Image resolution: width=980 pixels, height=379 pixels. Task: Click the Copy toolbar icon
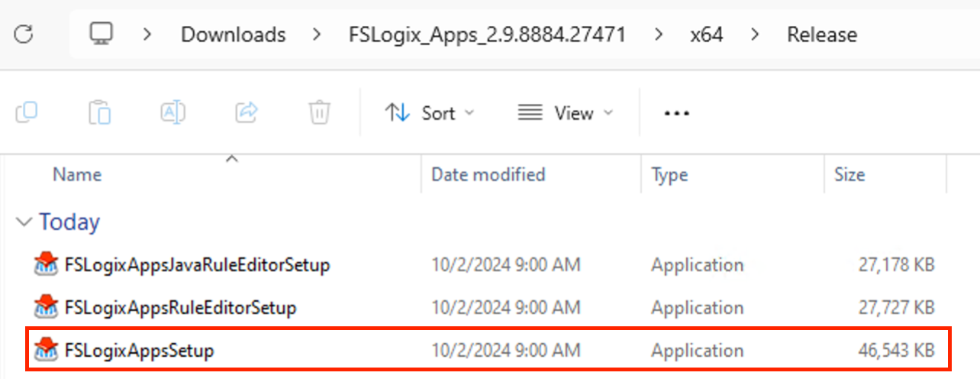(x=27, y=113)
